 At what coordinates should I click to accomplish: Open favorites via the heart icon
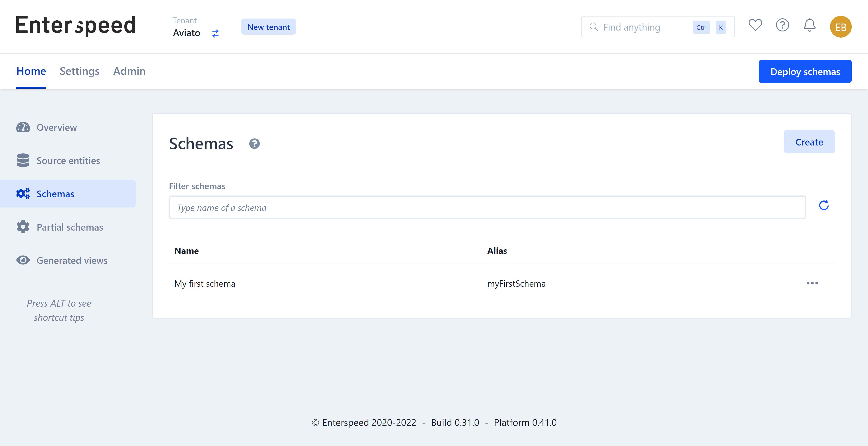755,25
